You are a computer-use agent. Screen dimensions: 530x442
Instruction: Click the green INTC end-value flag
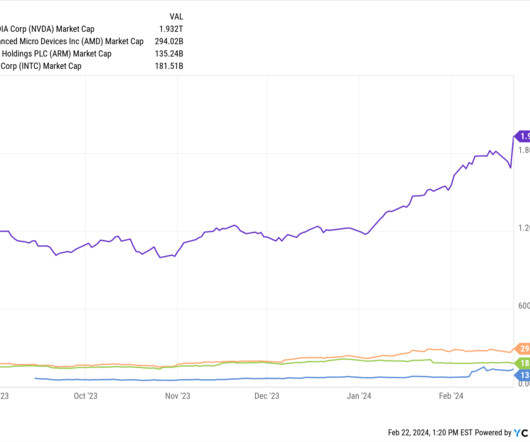(x=522, y=363)
